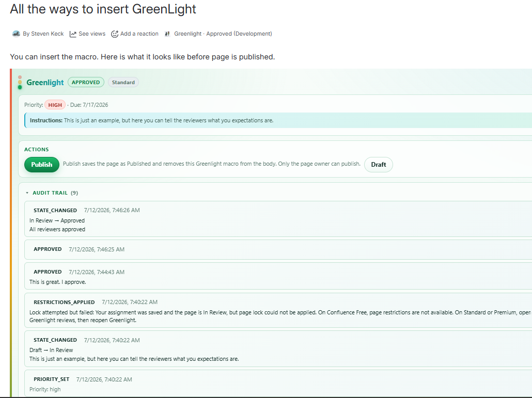Click the Greenlight status icon in byline

(167, 34)
